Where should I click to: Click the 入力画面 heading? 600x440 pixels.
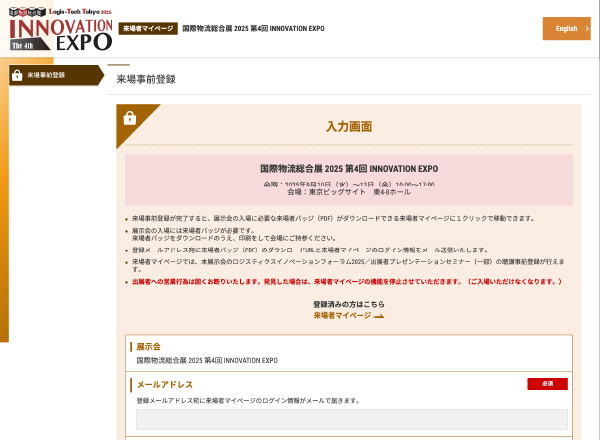(x=349, y=127)
